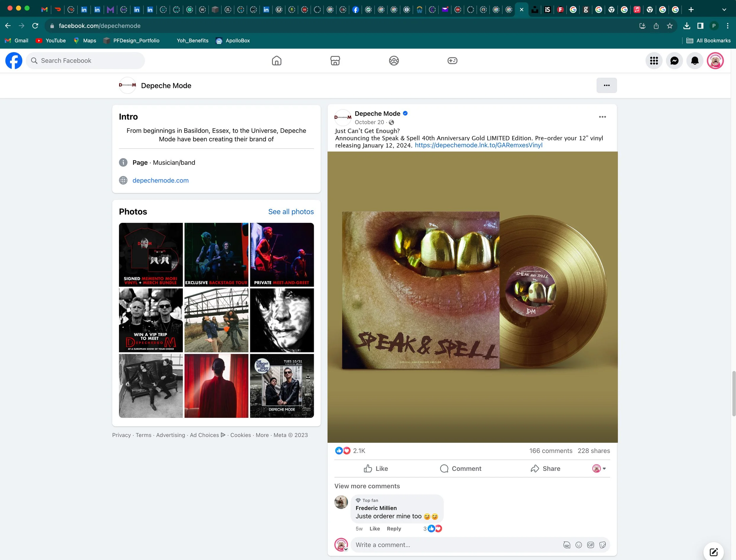Screen dimensions: 736x560
Task: Open the page header three-dot menu
Action: tap(607, 85)
